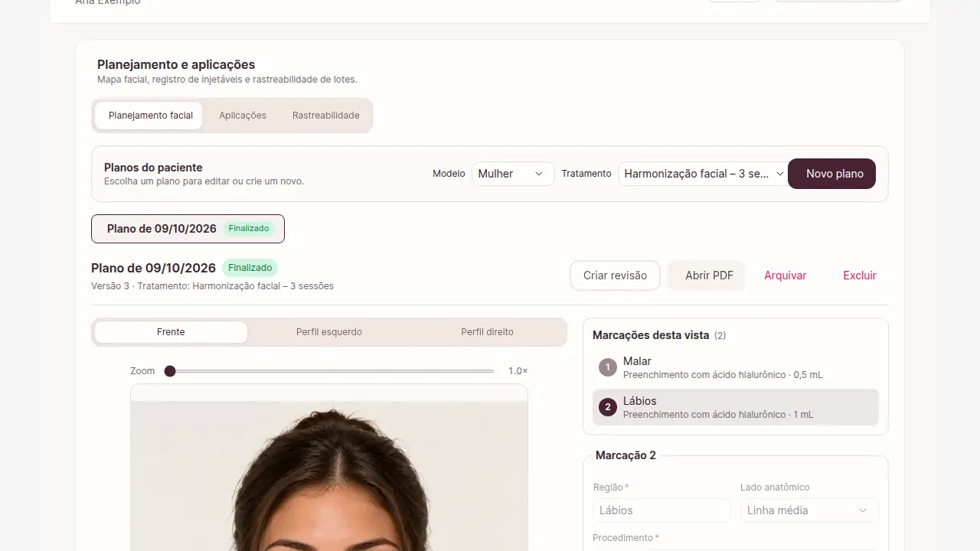
Task: Click the Planejamento e aplicações heading
Action: tap(176, 65)
